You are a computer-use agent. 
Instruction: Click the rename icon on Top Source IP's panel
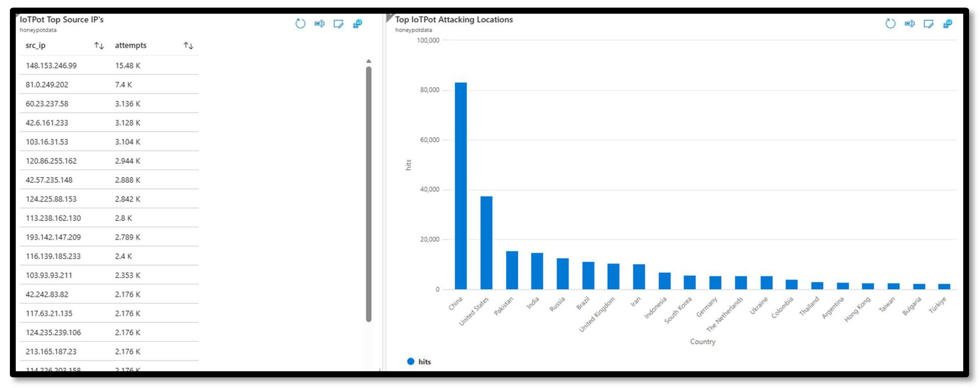pyautogui.click(x=319, y=24)
